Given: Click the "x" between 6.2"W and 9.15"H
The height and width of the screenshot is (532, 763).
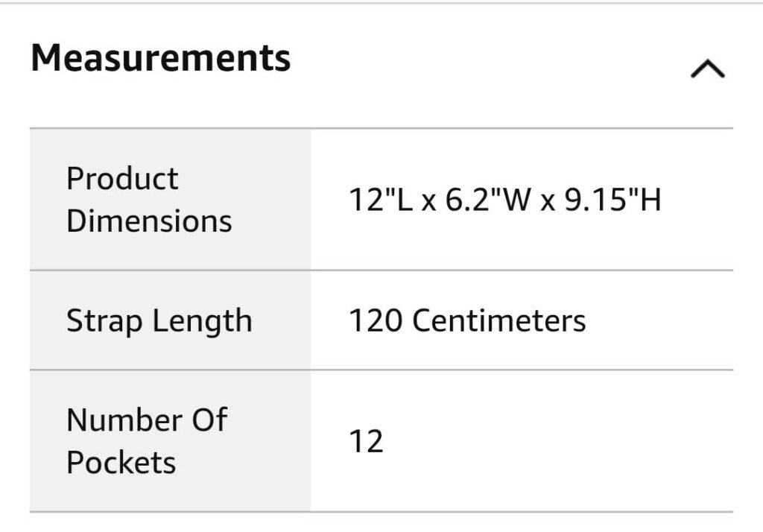Looking at the screenshot, I should click(548, 201).
